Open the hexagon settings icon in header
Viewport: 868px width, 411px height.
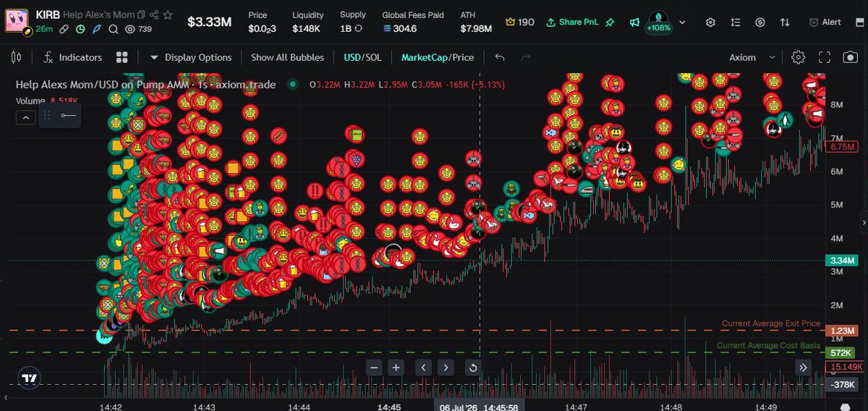tap(710, 22)
